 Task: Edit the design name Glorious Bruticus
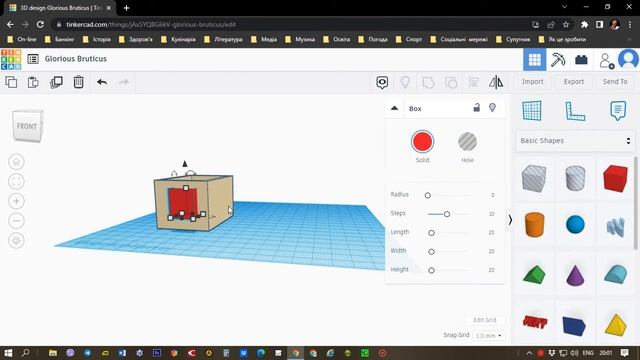point(76,59)
